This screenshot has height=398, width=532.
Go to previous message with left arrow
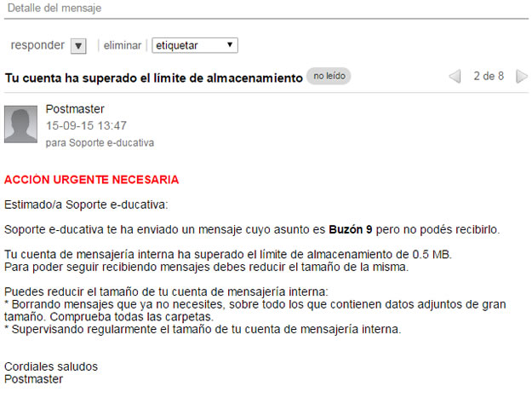coord(455,77)
